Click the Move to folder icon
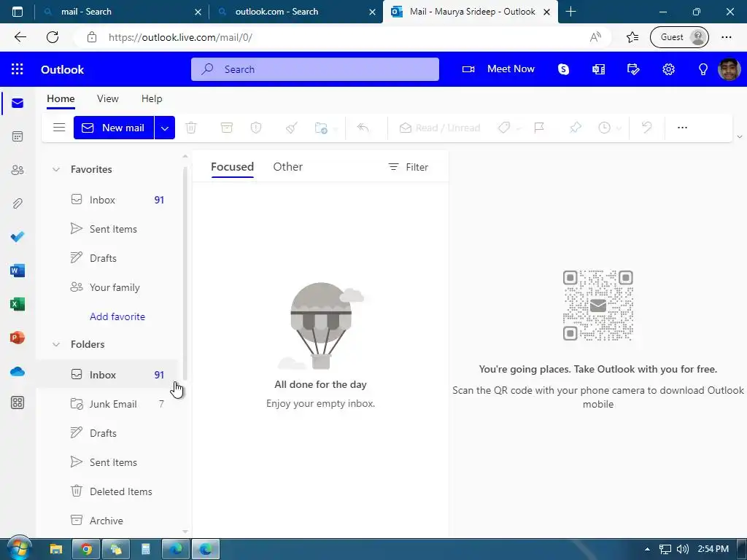This screenshot has width=747, height=560. (322, 128)
